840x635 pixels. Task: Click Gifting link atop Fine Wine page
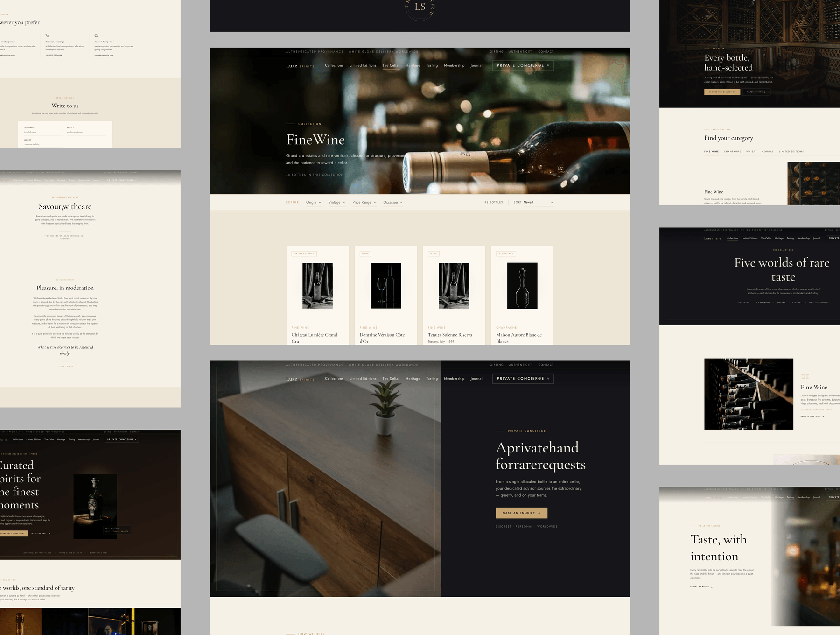tap(497, 52)
